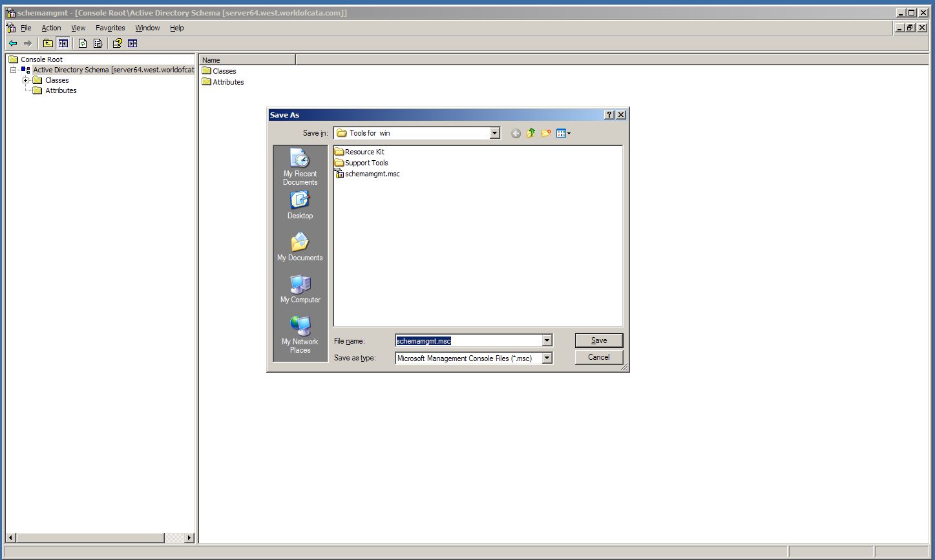Open the Action menu
The width and height of the screenshot is (935, 560).
[x=51, y=28]
